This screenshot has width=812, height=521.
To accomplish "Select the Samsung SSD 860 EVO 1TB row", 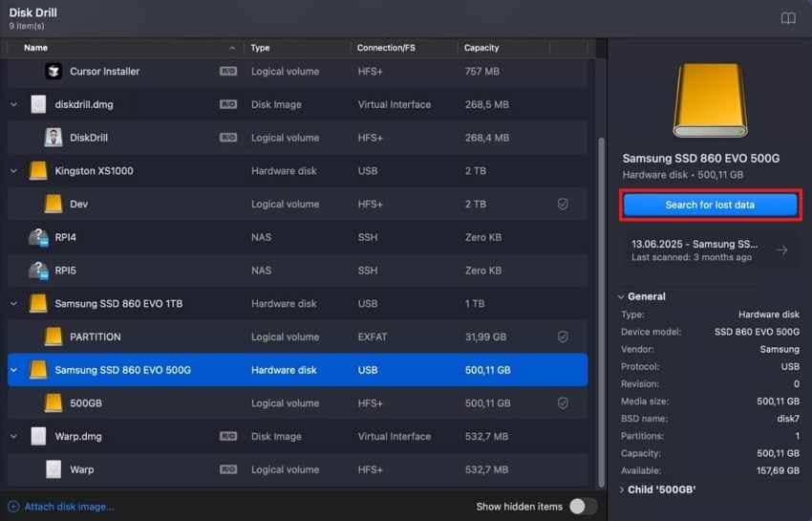I will pos(298,304).
